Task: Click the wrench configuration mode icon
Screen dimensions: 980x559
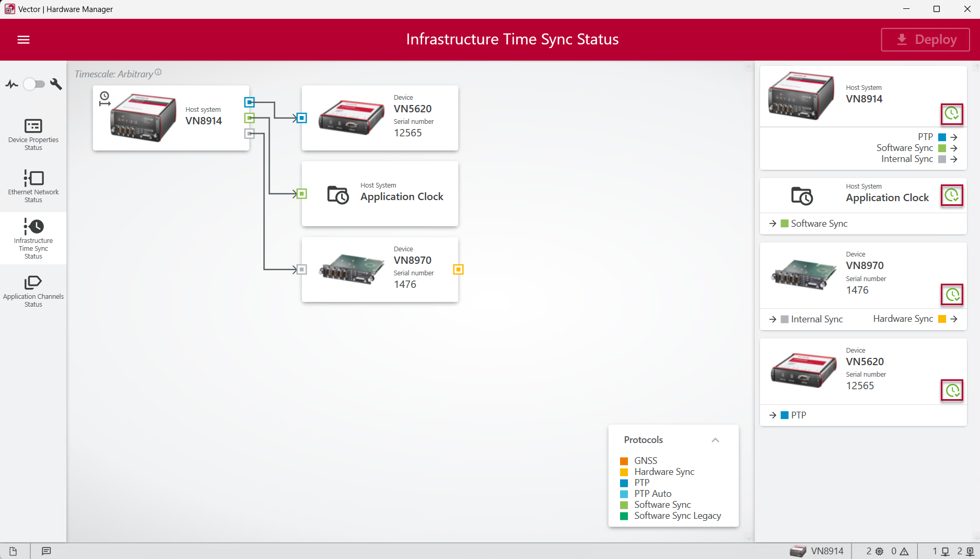Action: click(56, 84)
